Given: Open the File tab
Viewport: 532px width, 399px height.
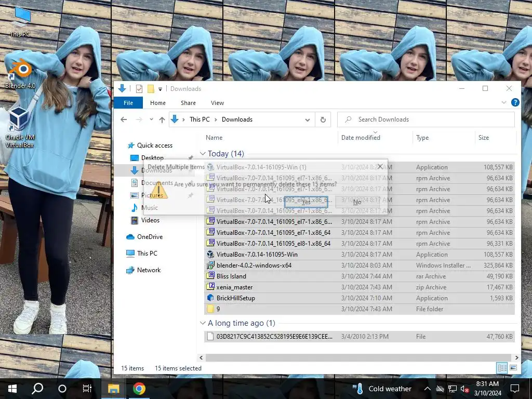Looking at the screenshot, I should 128,103.
